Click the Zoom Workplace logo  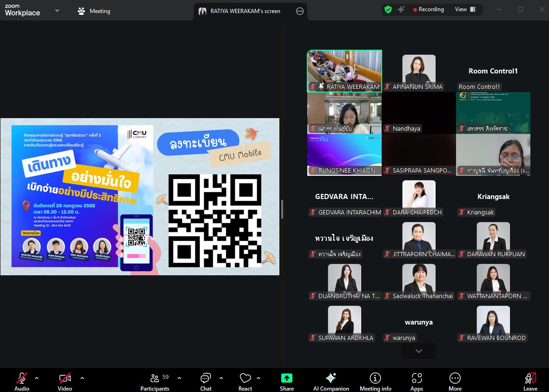tap(22, 11)
